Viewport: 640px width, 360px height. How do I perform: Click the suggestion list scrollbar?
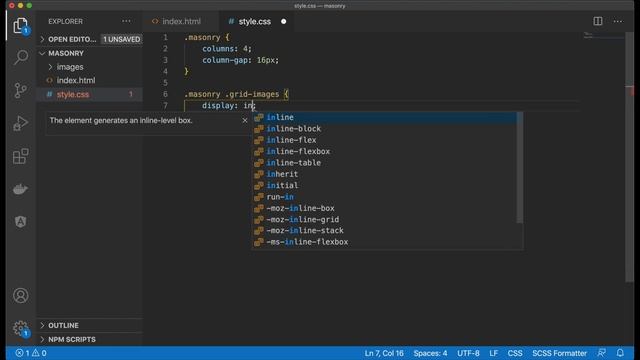pyautogui.click(x=520, y=168)
